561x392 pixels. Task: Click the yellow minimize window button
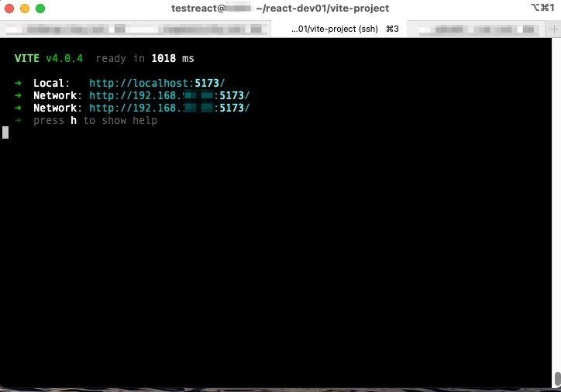click(25, 9)
